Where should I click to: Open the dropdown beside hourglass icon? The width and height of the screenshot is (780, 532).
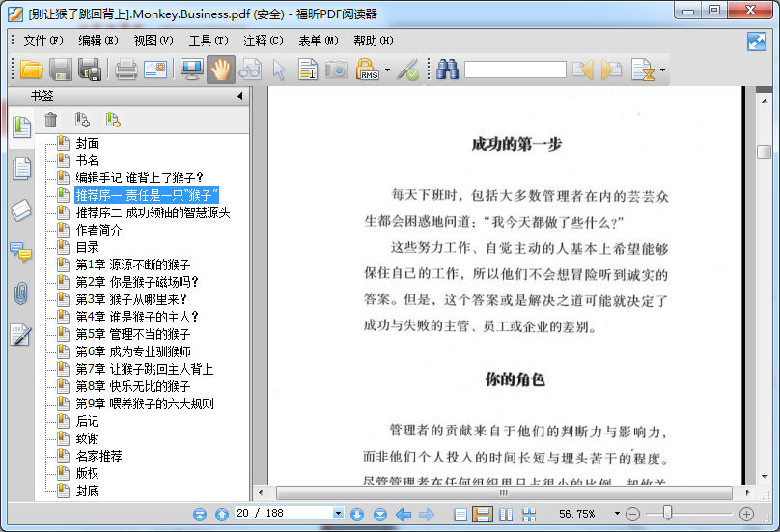coord(662,70)
